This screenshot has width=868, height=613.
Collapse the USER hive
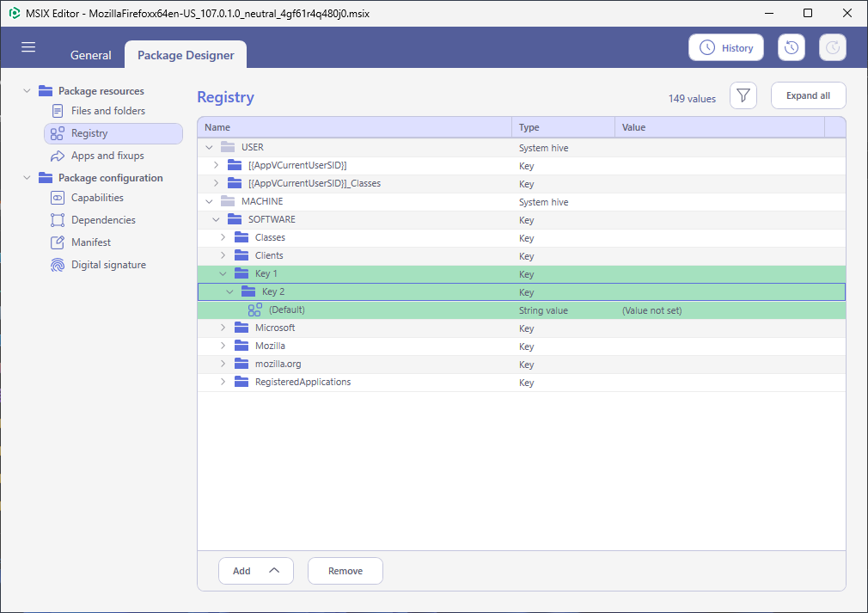(x=209, y=147)
